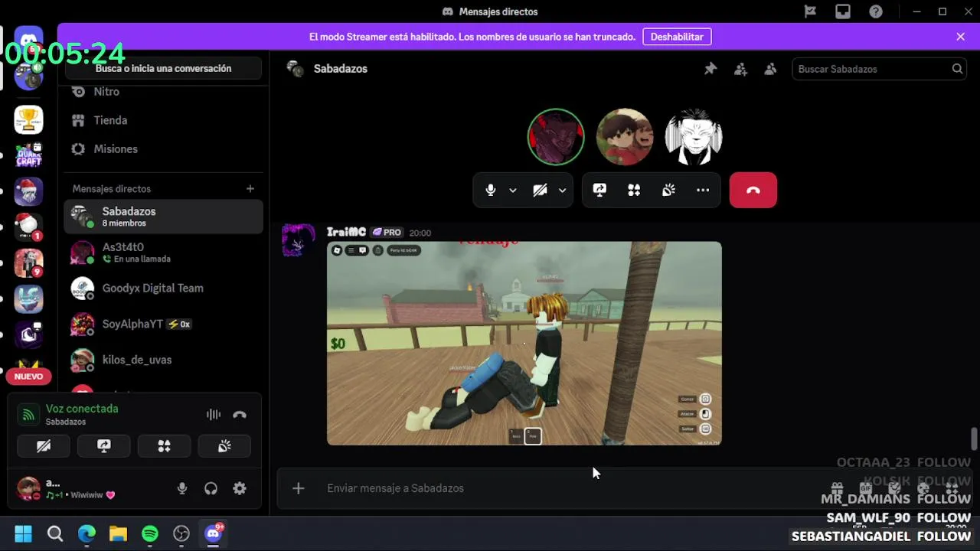Screen dimensions: 980x551
Task: Open microphone options dropdown arrow
Action: (513, 191)
